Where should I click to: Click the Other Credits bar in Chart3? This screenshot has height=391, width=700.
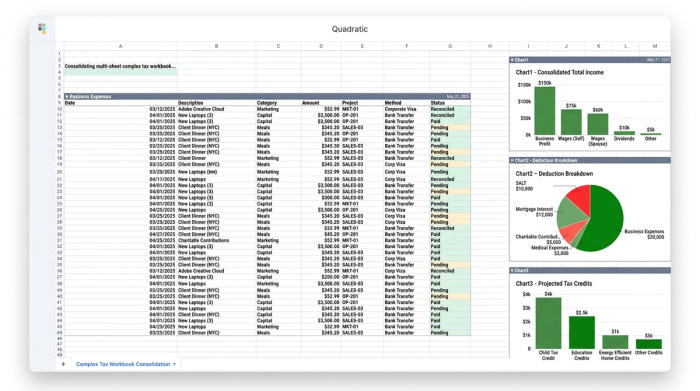pos(649,344)
